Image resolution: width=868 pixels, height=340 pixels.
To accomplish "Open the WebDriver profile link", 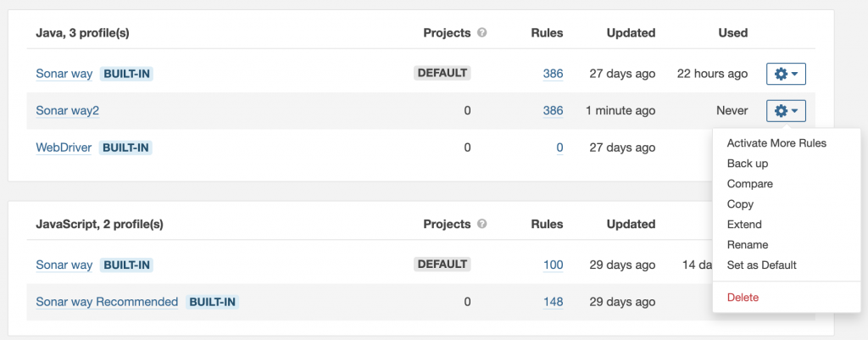I will click(x=64, y=148).
